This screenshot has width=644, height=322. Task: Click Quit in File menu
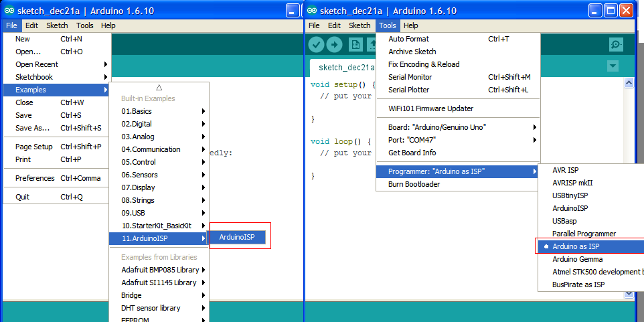57,197
